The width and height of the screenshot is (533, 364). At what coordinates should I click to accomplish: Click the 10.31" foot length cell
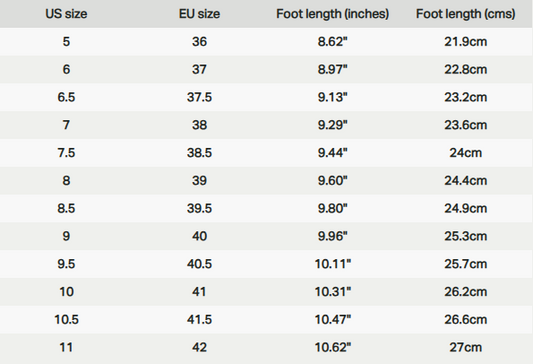tap(332, 292)
